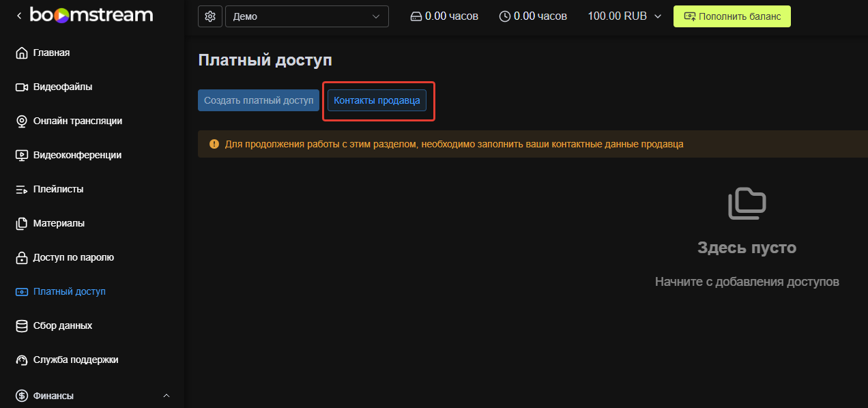868x408 pixels.
Task: Open Плейлисты section
Action: click(x=58, y=189)
